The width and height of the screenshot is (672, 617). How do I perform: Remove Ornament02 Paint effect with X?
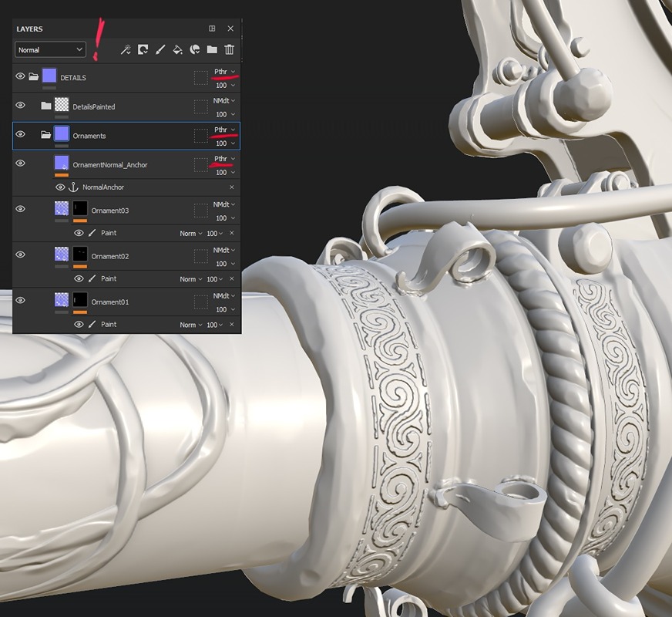(x=232, y=278)
